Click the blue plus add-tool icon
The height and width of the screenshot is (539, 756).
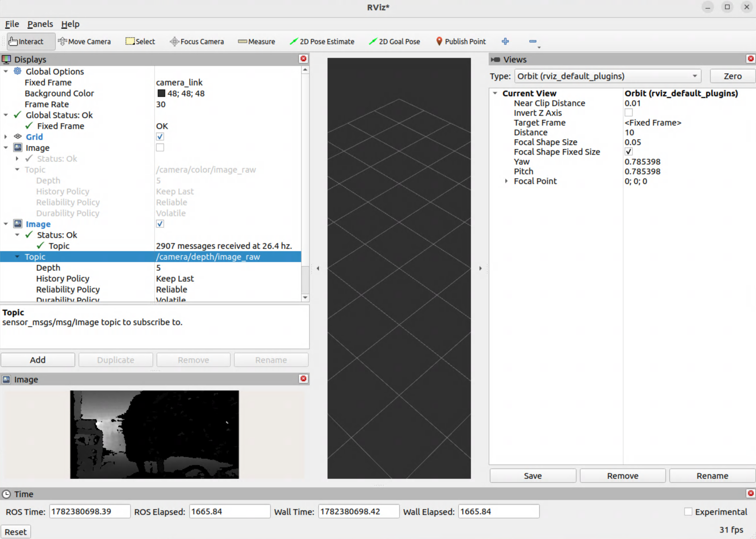tap(505, 41)
